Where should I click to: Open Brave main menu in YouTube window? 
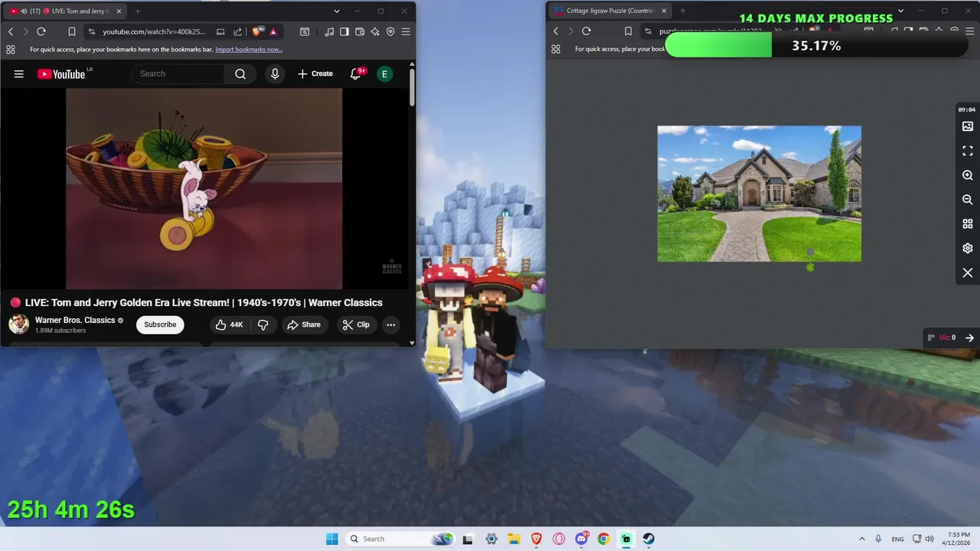pyautogui.click(x=406, y=31)
